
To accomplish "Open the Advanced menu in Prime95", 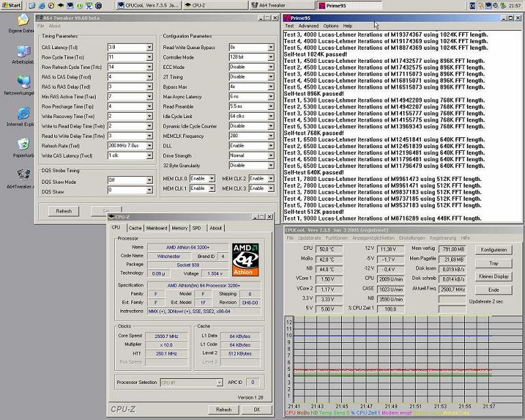I will click(x=308, y=26).
